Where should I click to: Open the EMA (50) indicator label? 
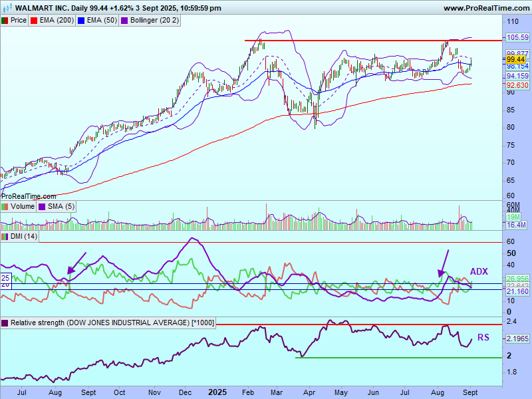[102, 21]
